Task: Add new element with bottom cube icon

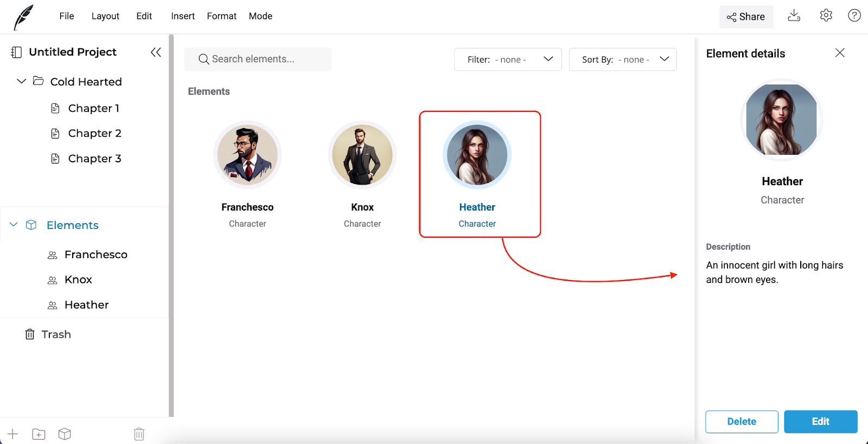Action: point(65,434)
